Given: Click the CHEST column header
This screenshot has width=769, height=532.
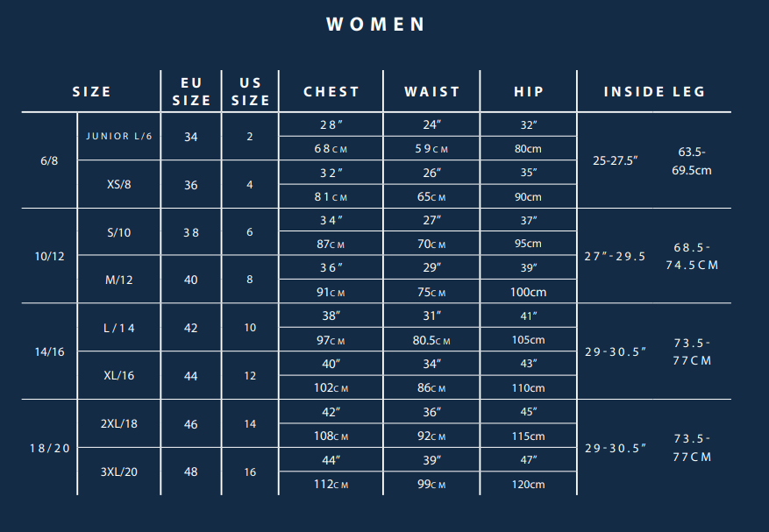Looking at the screenshot, I should pos(331,92).
